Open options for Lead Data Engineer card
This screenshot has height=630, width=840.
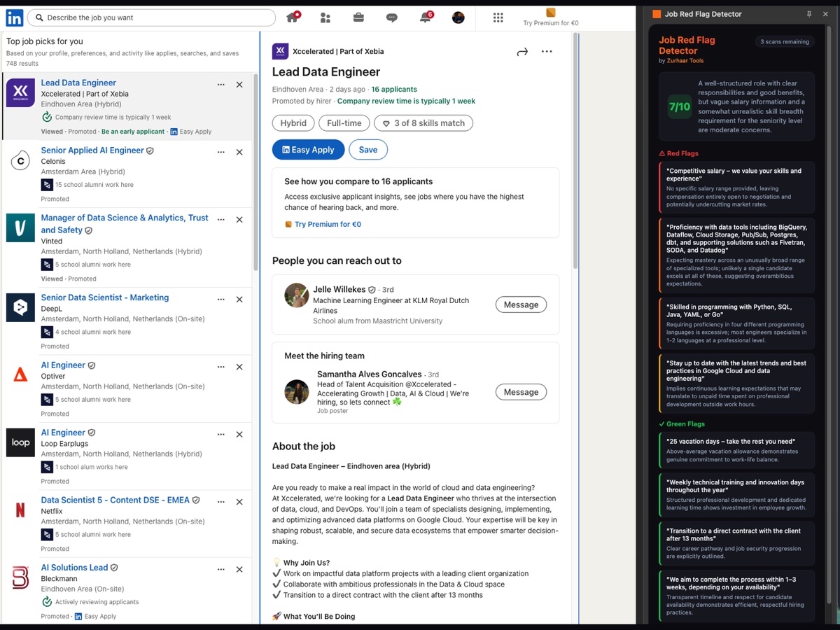point(221,85)
